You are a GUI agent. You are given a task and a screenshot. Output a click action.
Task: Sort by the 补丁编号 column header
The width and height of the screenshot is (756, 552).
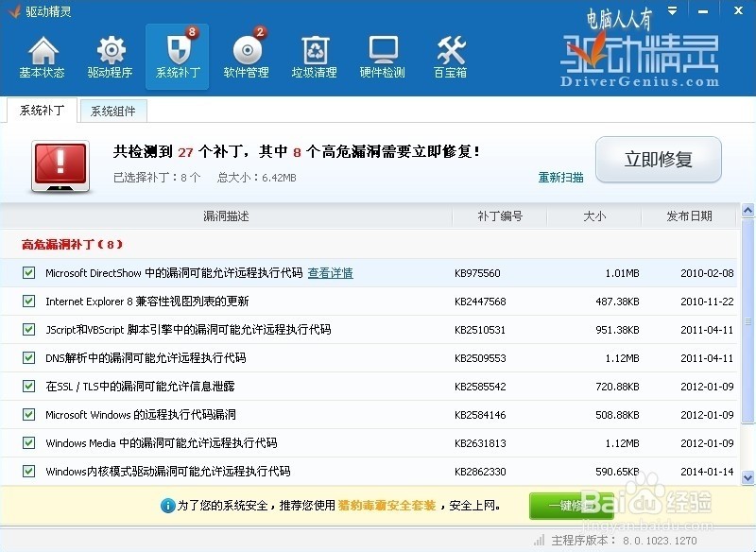(x=500, y=216)
